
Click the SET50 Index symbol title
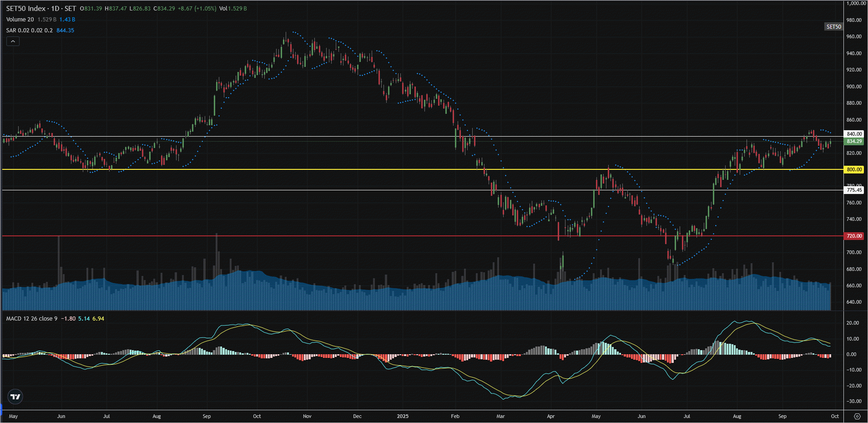[x=26, y=9]
